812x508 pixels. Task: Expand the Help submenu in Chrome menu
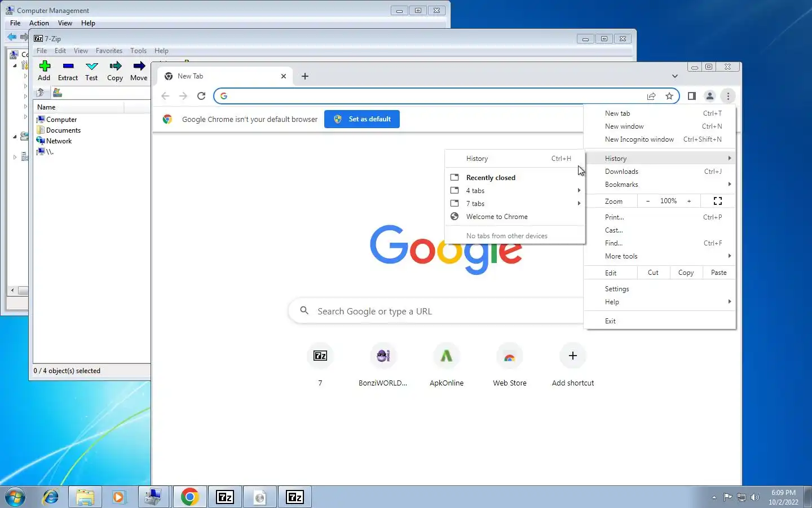click(x=660, y=302)
